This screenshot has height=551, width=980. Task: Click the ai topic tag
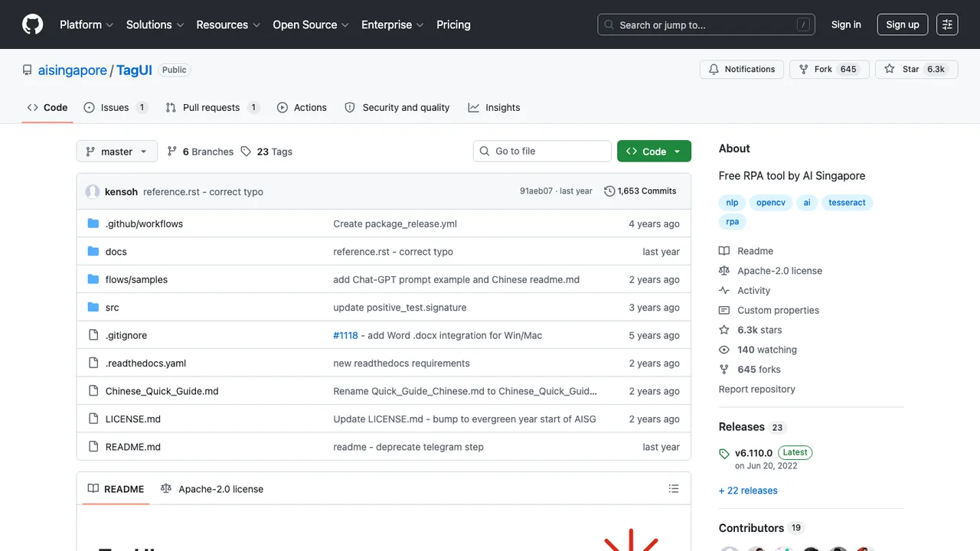click(807, 203)
